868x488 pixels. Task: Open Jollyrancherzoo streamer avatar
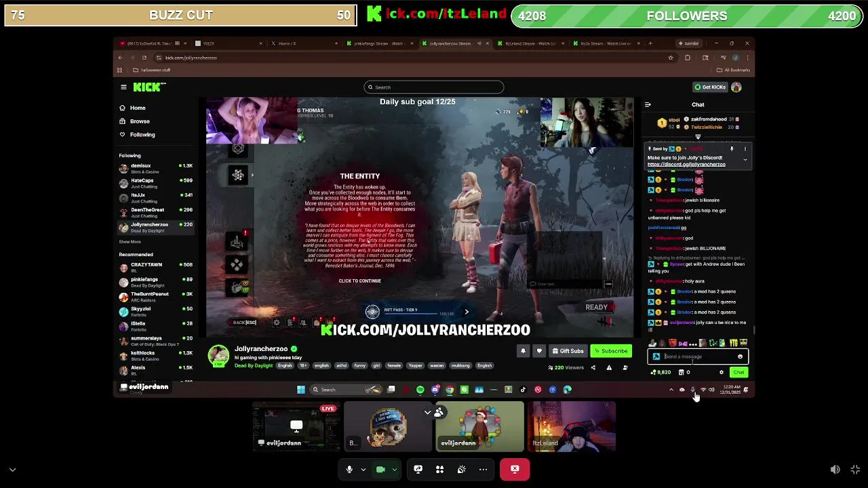coord(218,356)
